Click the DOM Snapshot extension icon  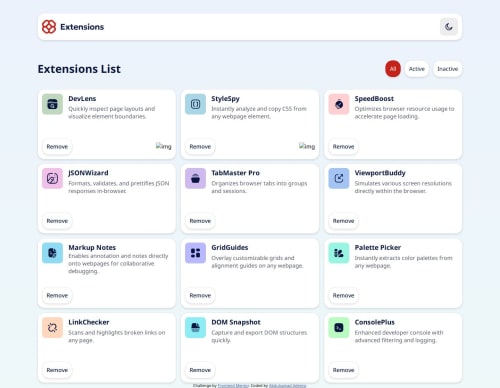point(195,328)
